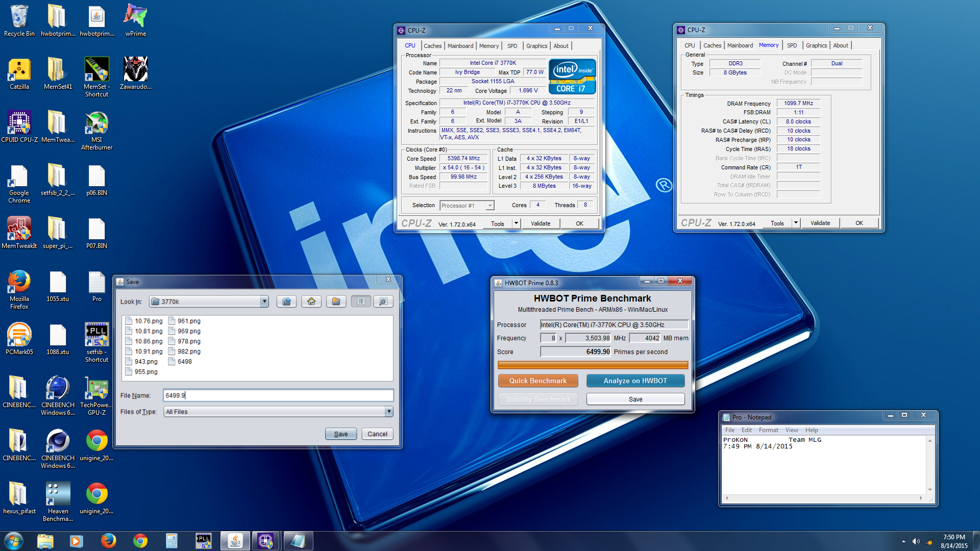Create a new folder in Save dialog

(336, 302)
